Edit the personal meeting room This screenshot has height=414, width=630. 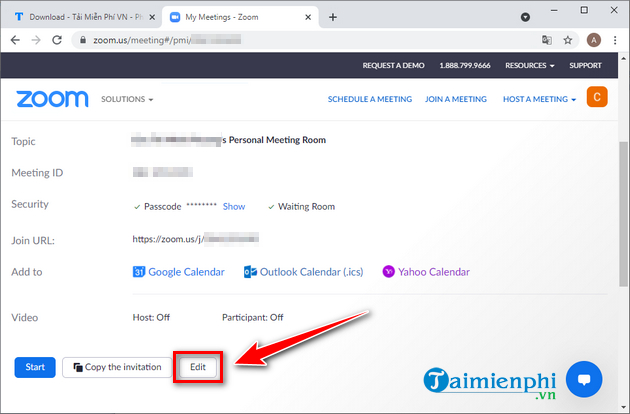(x=198, y=367)
